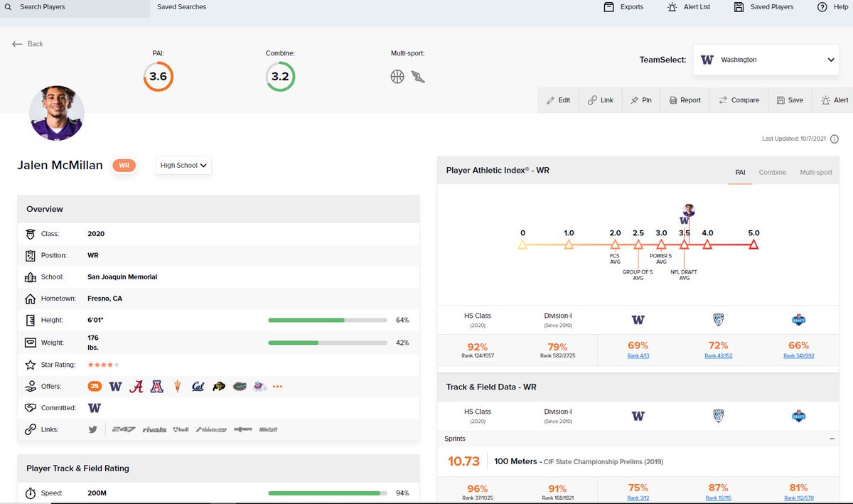Open 100 Meters Rank 15/115 link
This screenshot has width=853, height=504.
[x=719, y=498]
